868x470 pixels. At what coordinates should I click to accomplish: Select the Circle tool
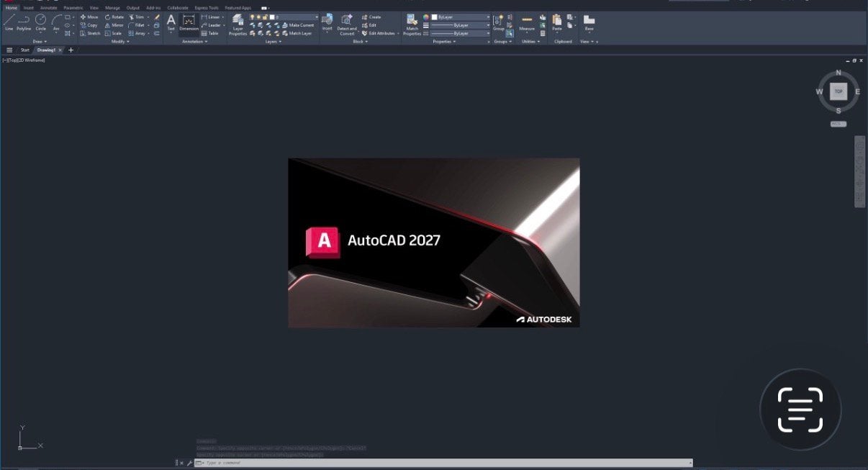click(40, 22)
